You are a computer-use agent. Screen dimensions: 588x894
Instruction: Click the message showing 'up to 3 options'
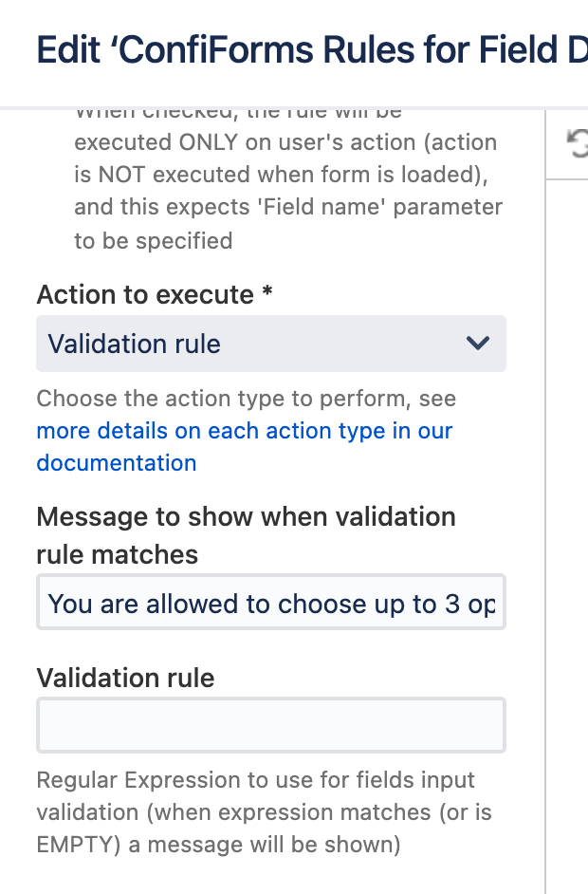271,602
